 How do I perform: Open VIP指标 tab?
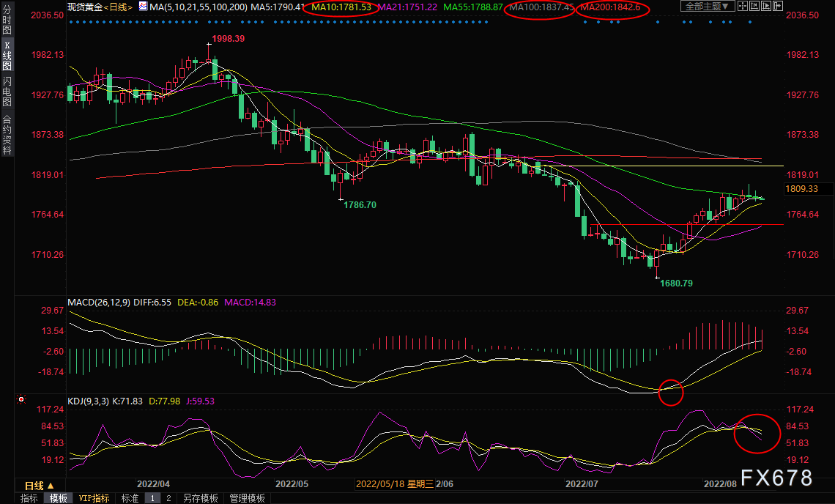coord(94,498)
